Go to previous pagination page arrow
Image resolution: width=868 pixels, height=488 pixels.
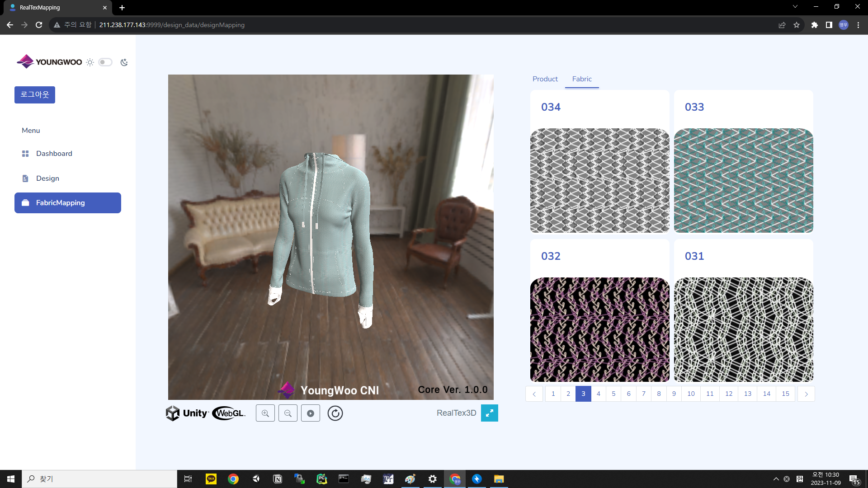[x=534, y=394]
